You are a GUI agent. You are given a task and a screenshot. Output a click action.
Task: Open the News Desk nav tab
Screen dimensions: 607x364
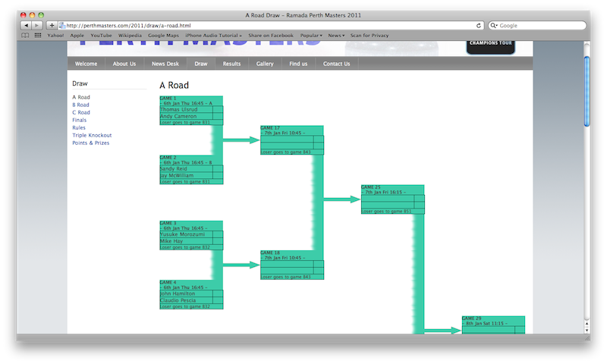pos(165,64)
